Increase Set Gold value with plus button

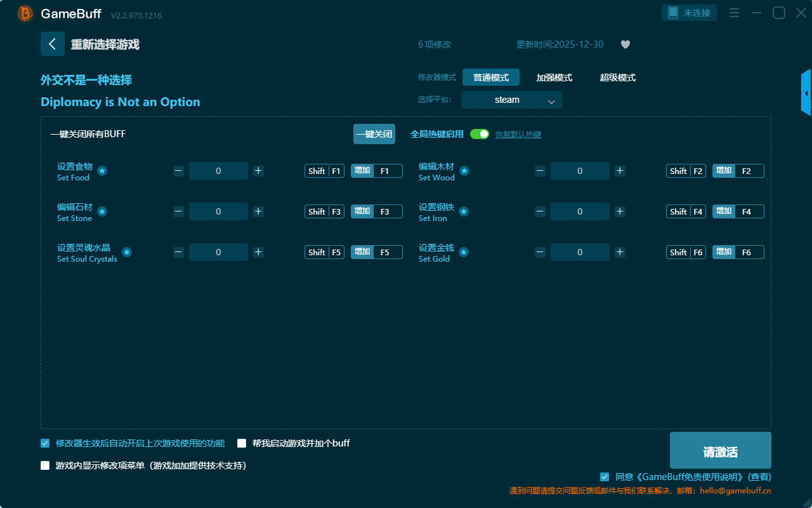click(x=620, y=252)
